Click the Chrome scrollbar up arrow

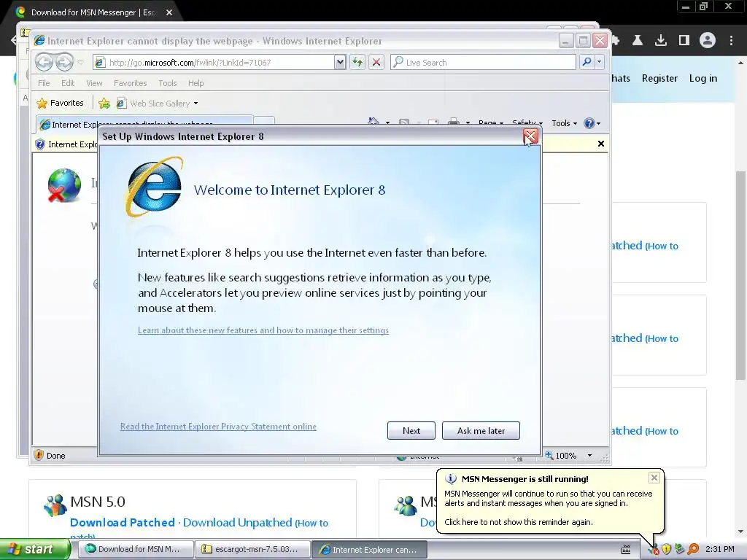click(741, 63)
